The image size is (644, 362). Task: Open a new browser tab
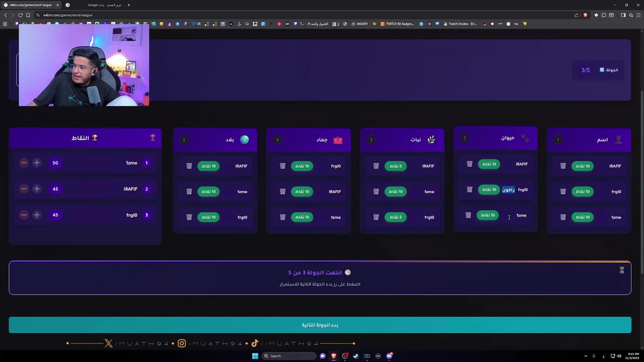(129, 5)
